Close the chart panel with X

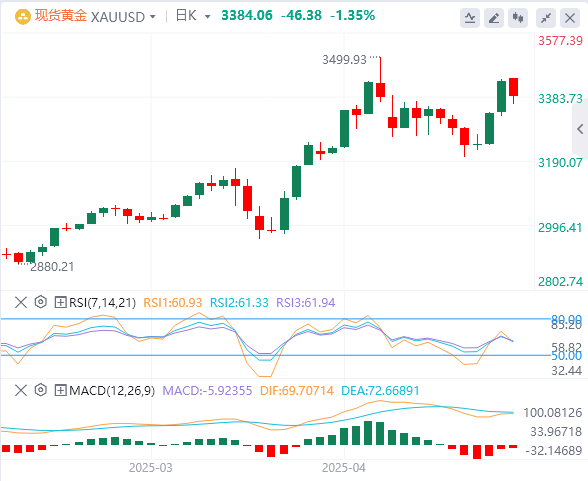click(570, 18)
